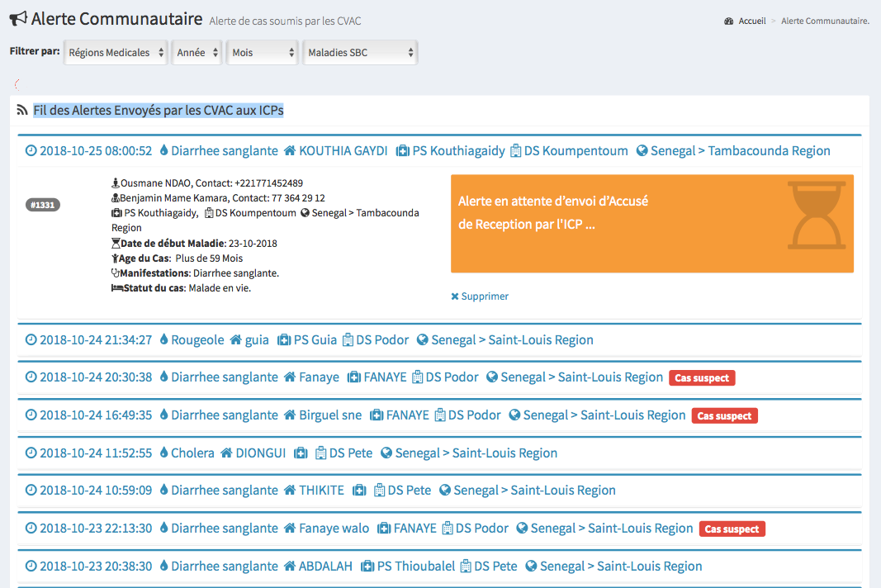The width and height of the screenshot is (881, 588).
Task: Click the home icon beside KOUTHIA GAYDI
Action: (x=290, y=151)
